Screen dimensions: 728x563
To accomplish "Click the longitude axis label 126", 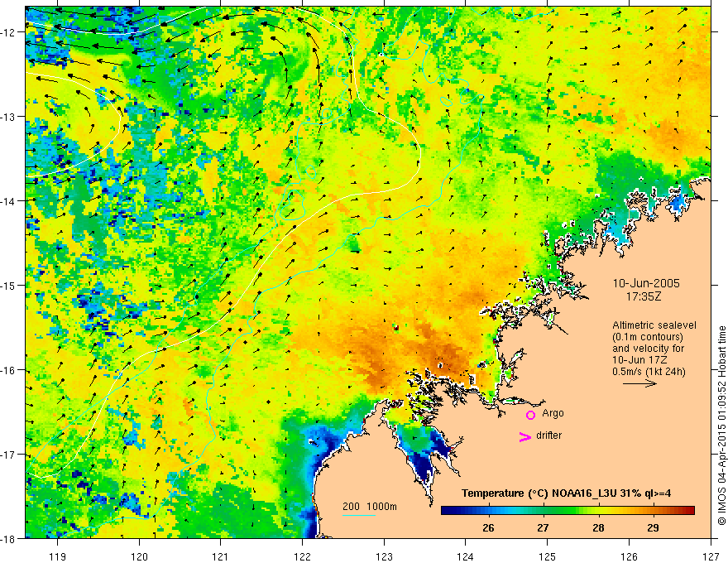I will click(629, 556).
